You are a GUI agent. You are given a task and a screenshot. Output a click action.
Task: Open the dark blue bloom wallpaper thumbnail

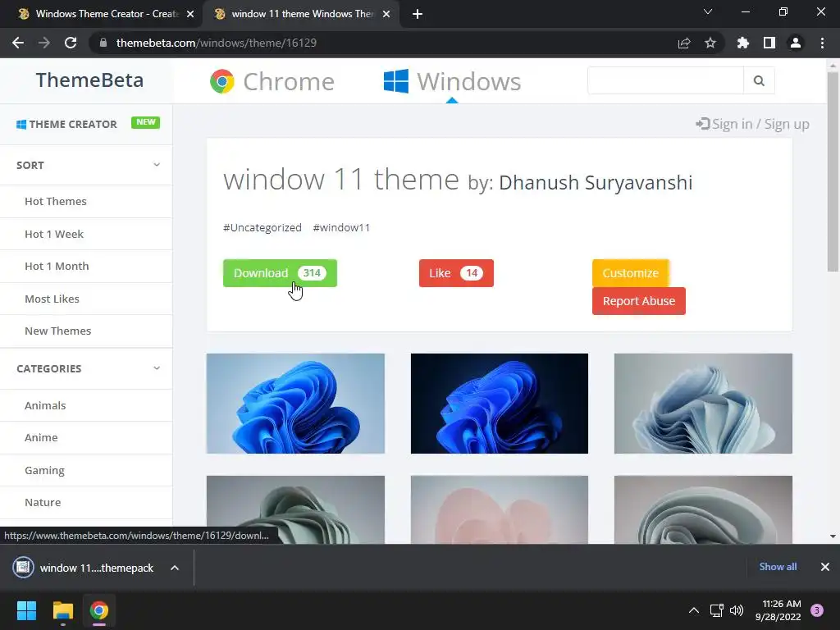(x=500, y=404)
